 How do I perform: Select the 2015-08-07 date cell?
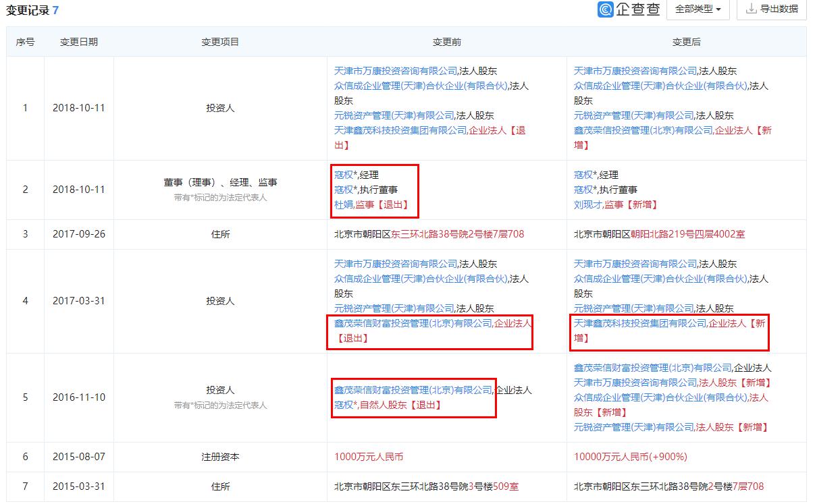[79, 457]
